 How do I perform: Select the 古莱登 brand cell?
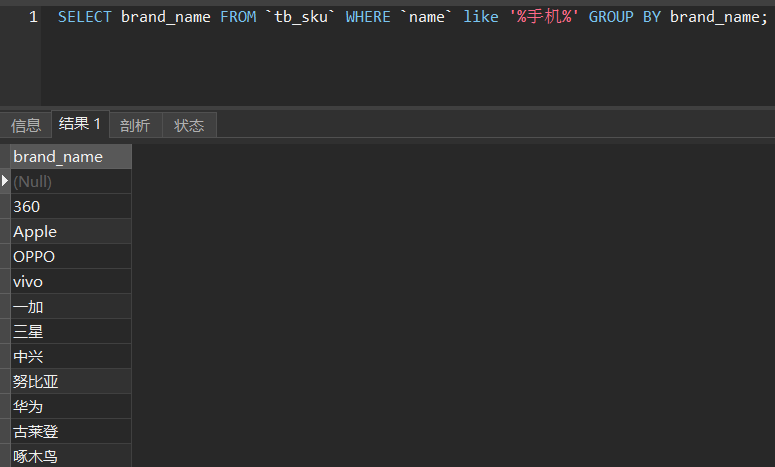point(71,431)
